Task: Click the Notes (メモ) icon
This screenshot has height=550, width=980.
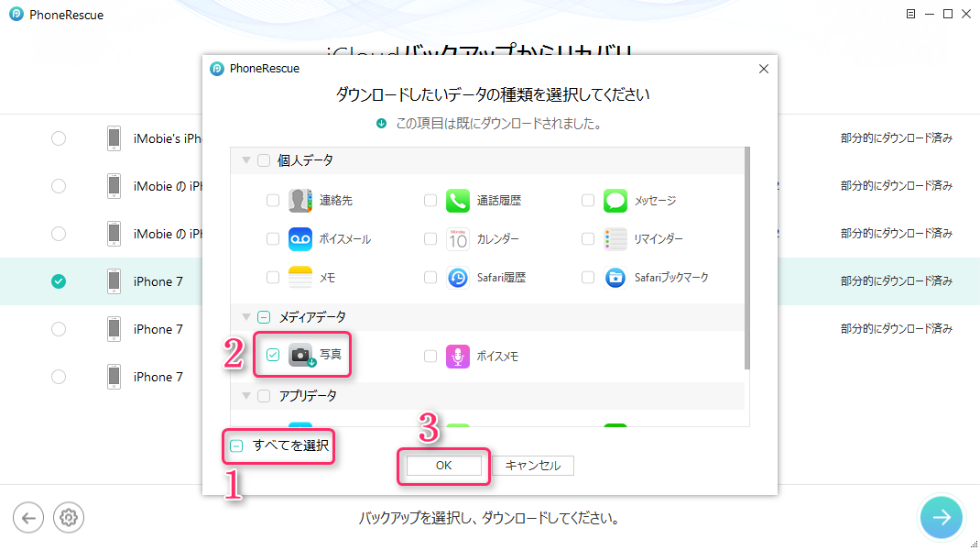Action: pos(300,277)
